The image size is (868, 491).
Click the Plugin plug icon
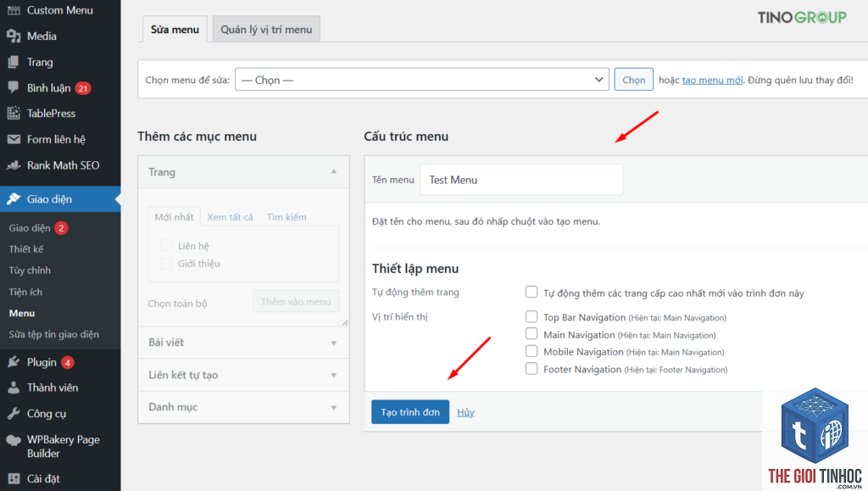14,362
